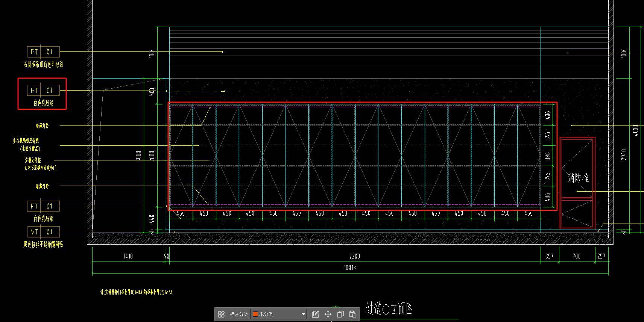
Task: Click the 黑色拉丝不锈钢踢脚线 label
Action: coord(44,245)
